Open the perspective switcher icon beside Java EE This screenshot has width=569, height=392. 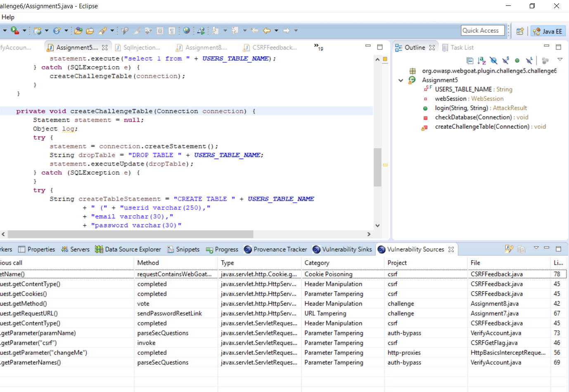click(520, 31)
